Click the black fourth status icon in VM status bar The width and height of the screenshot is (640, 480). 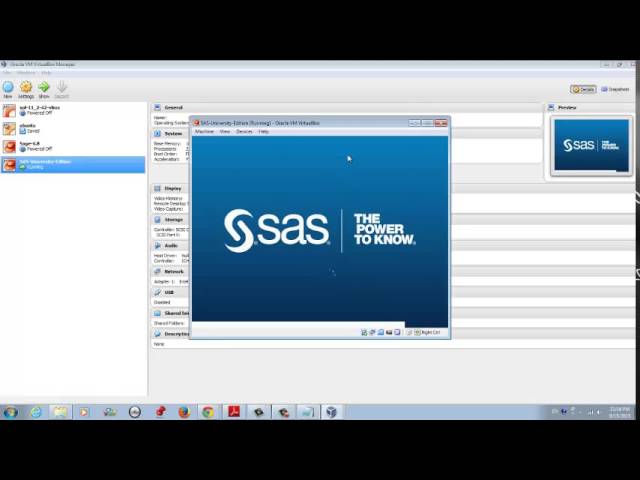389,333
